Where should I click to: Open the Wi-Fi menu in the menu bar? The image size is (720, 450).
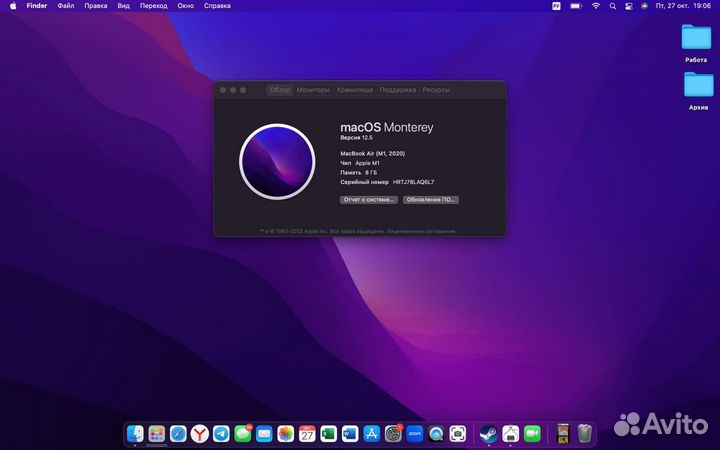[596, 6]
